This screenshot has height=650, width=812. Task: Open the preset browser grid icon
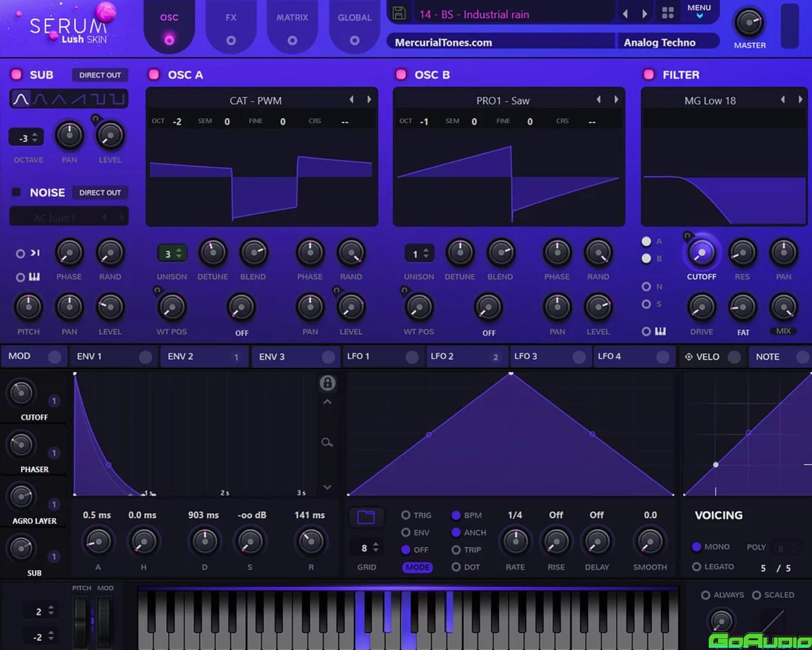tap(667, 13)
